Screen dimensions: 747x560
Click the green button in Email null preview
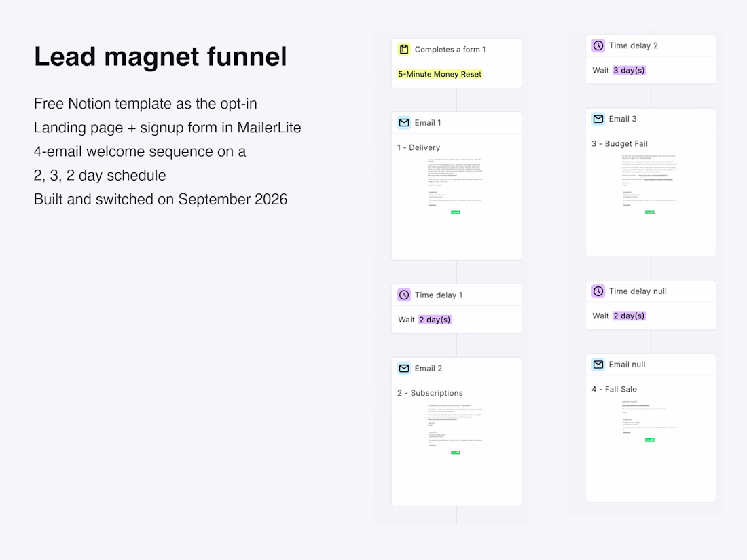point(650,440)
